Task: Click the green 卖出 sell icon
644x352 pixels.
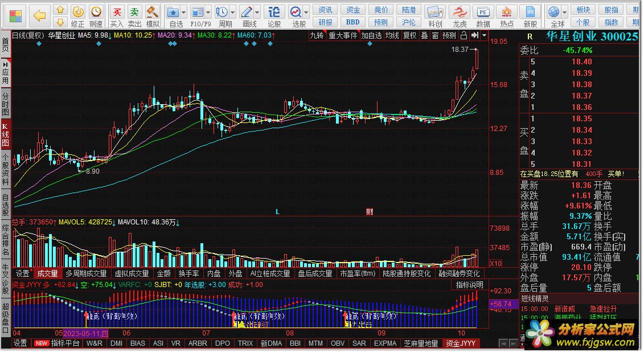Action: (134, 12)
